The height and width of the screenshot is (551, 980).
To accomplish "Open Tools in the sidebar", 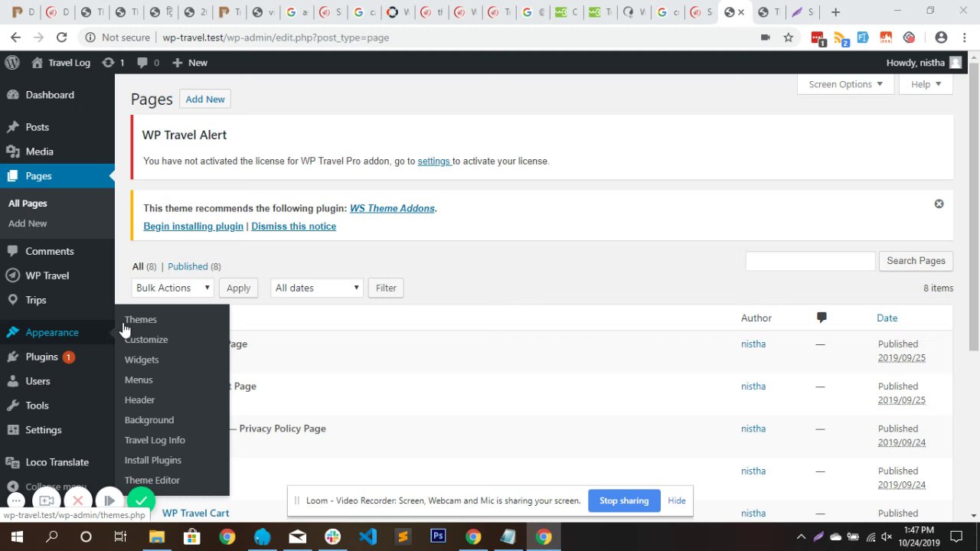I will tap(37, 406).
